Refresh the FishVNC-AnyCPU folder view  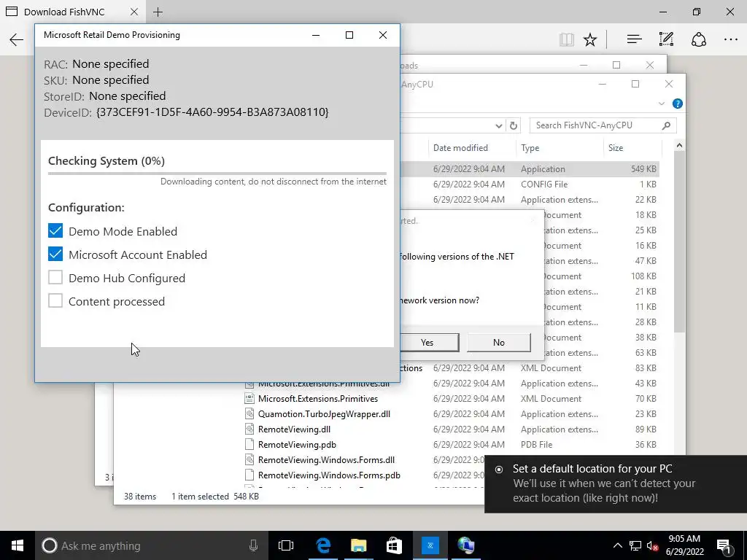pos(513,125)
